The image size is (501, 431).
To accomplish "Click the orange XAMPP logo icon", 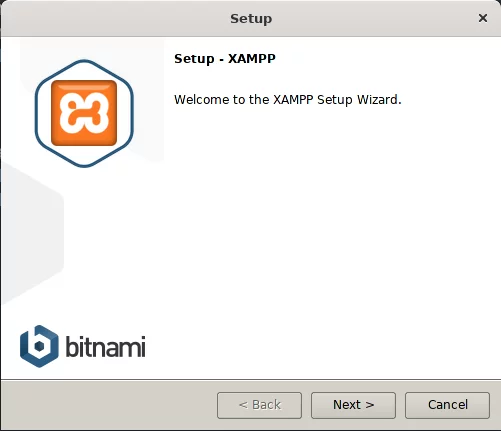I will tap(84, 113).
